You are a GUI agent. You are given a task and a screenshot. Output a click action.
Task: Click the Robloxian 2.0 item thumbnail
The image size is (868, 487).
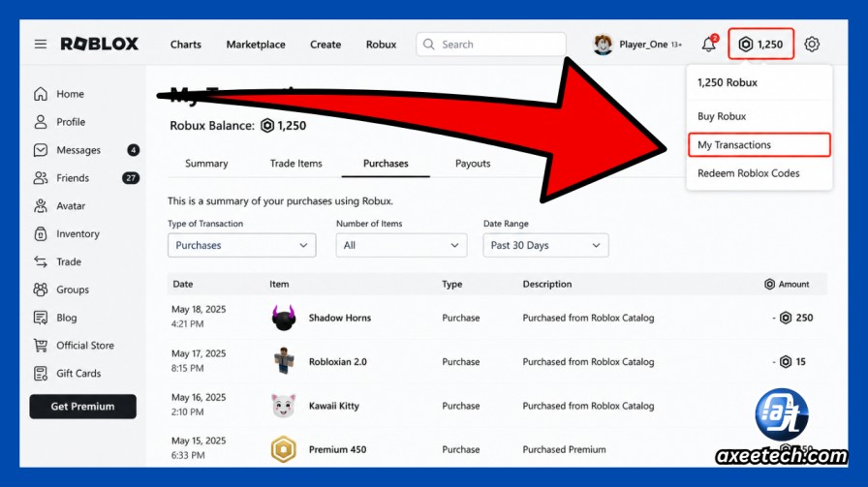pos(284,361)
